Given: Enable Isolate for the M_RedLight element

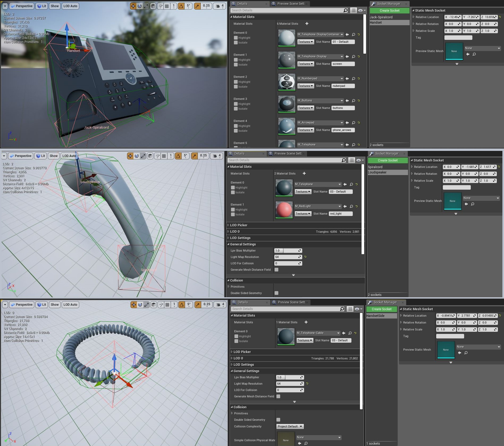Looking at the screenshot, I should (233, 214).
